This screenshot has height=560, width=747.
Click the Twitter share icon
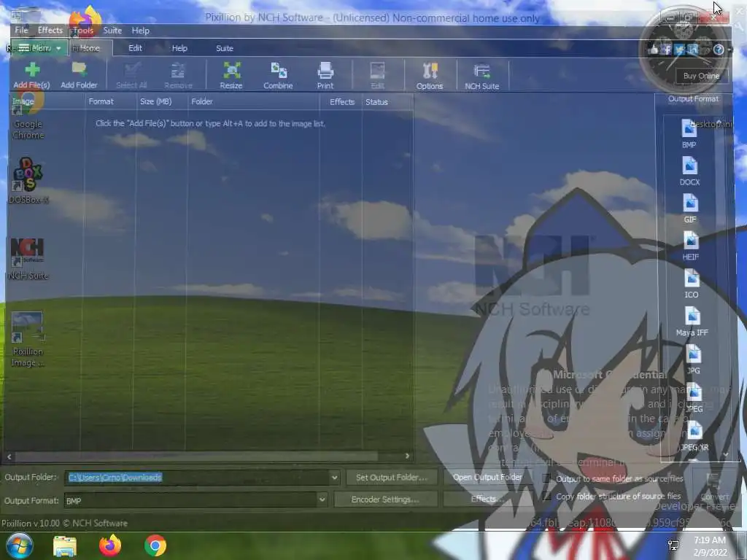point(679,50)
